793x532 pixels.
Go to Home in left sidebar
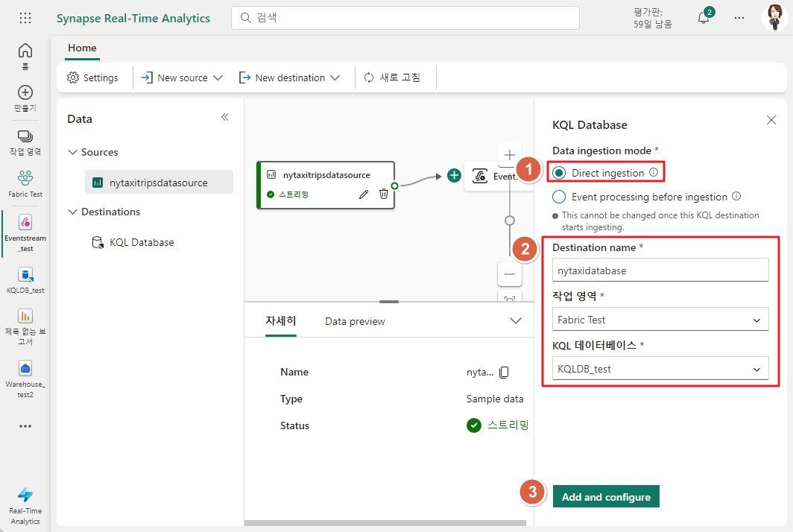[x=25, y=56]
